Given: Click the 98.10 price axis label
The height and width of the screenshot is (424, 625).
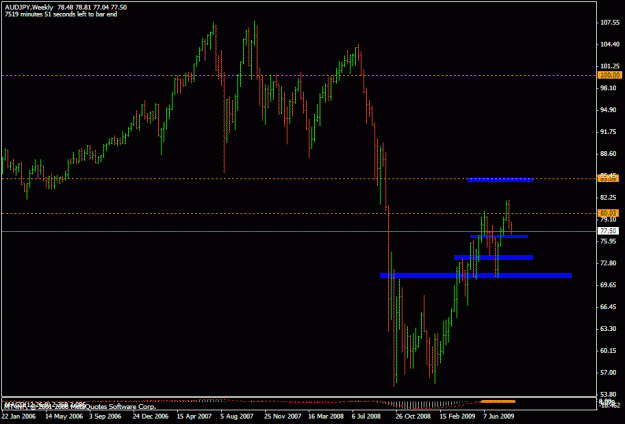Looking at the screenshot, I should click(610, 88).
